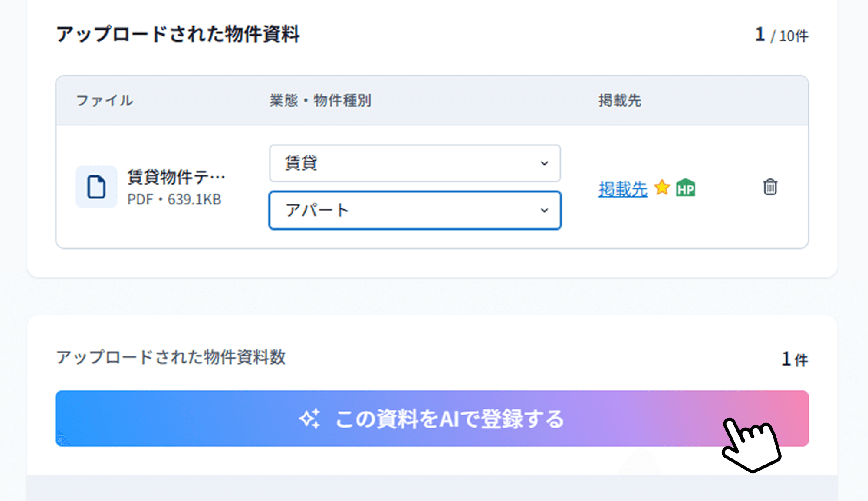Click the sparkle AI icon on register button
This screenshot has height=501, width=868.
(x=310, y=419)
